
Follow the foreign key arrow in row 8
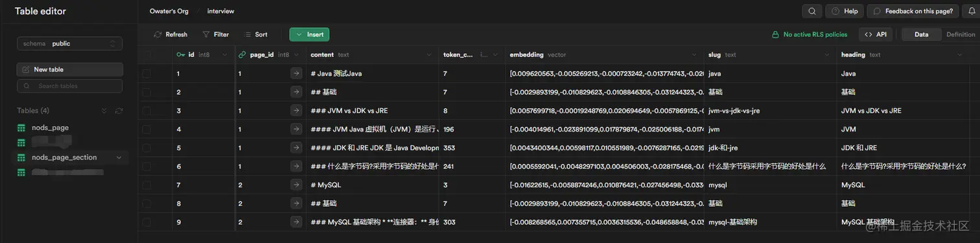pyautogui.click(x=296, y=203)
